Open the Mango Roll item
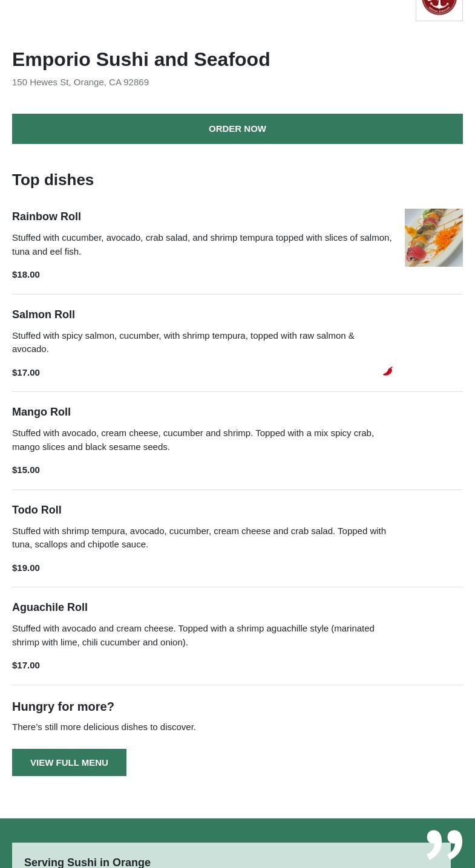The image size is (475, 868). click(41, 412)
